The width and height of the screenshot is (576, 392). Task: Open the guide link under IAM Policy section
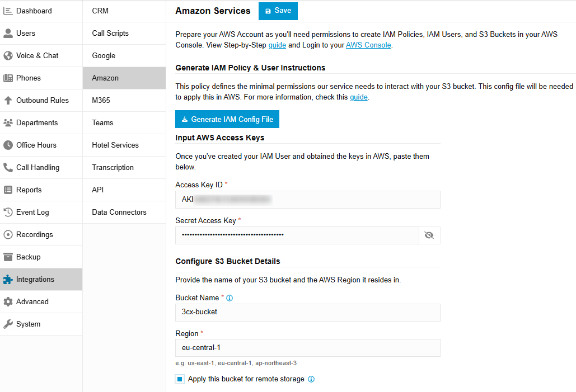pyautogui.click(x=358, y=97)
